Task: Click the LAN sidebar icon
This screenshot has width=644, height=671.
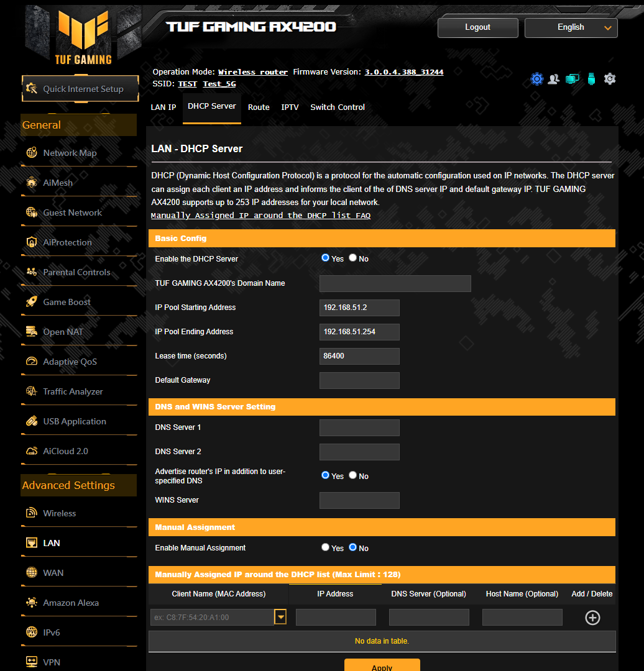Action: point(32,542)
